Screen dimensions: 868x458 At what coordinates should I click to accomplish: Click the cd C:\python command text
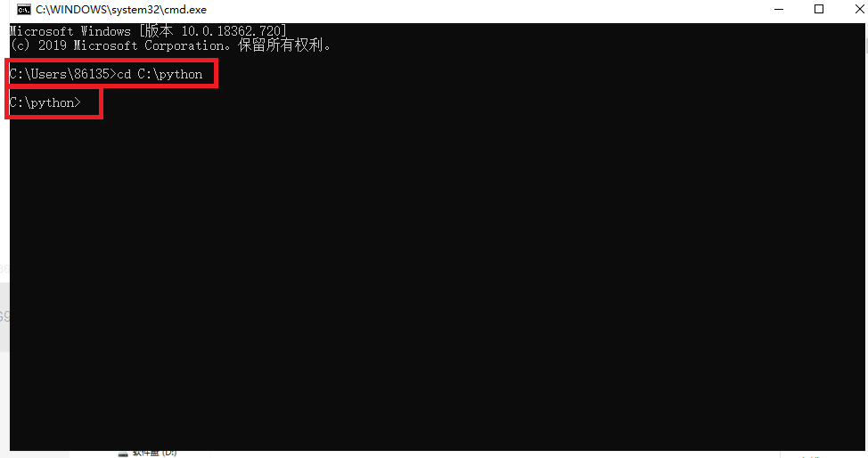[x=160, y=74]
